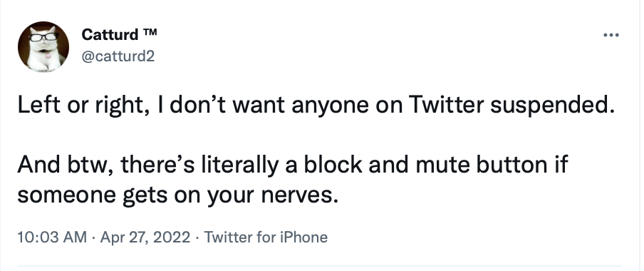Click the word "someone" on the last line
This screenshot has width=644, height=271.
tap(66, 195)
